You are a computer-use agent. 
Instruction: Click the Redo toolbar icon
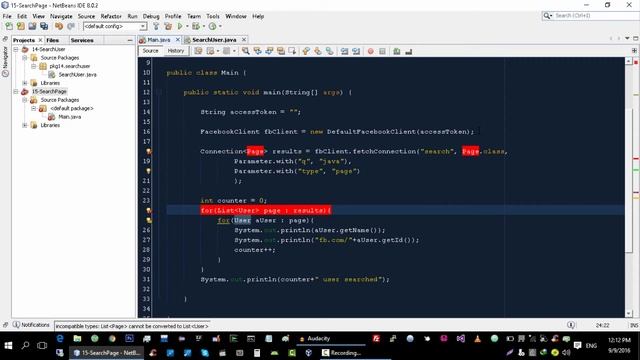point(71,26)
